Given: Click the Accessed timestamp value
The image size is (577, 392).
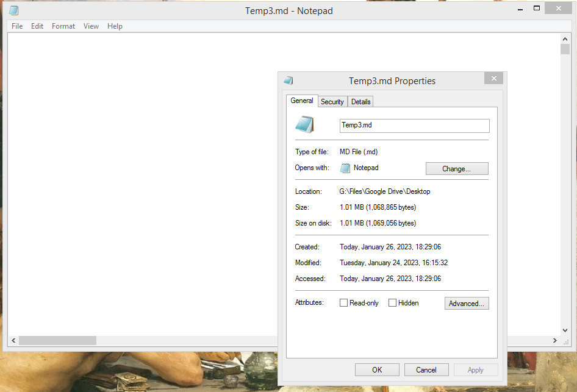Looking at the screenshot, I should [x=390, y=279].
